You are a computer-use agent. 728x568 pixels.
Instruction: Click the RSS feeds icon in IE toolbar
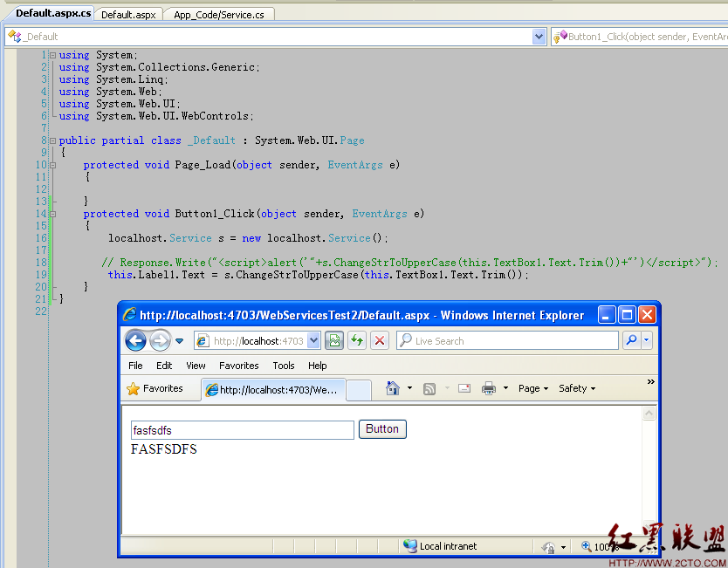click(x=429, y=389)
